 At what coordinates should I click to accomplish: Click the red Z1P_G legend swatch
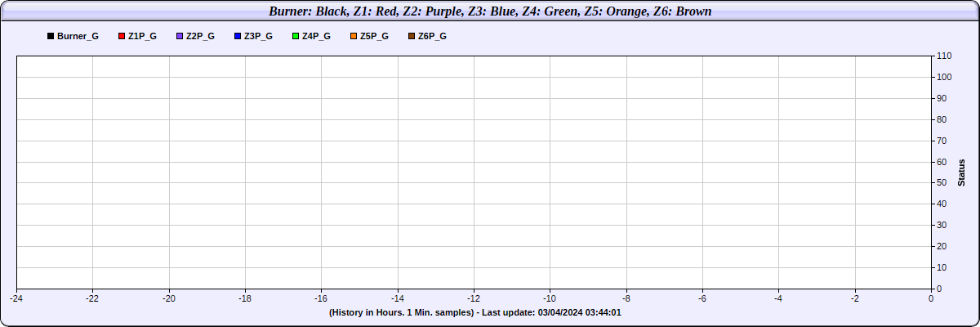[x=122, y=37]
